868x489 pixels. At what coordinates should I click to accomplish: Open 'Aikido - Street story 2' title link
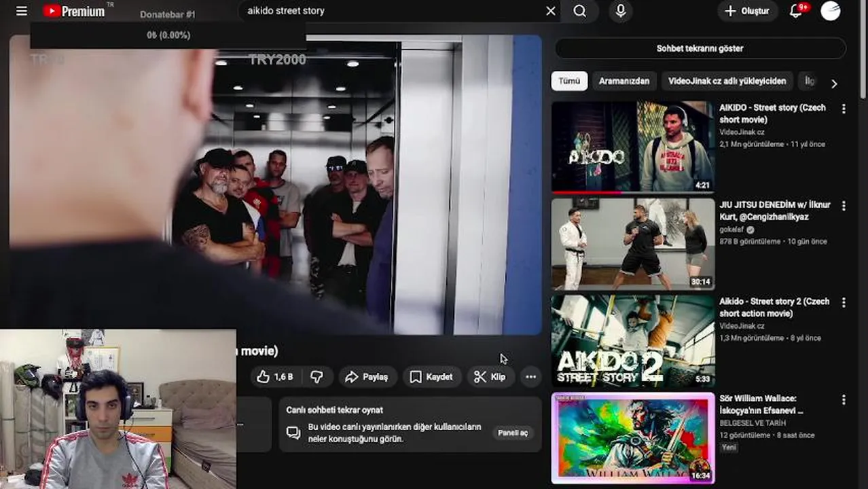click(x=774, y=308)
